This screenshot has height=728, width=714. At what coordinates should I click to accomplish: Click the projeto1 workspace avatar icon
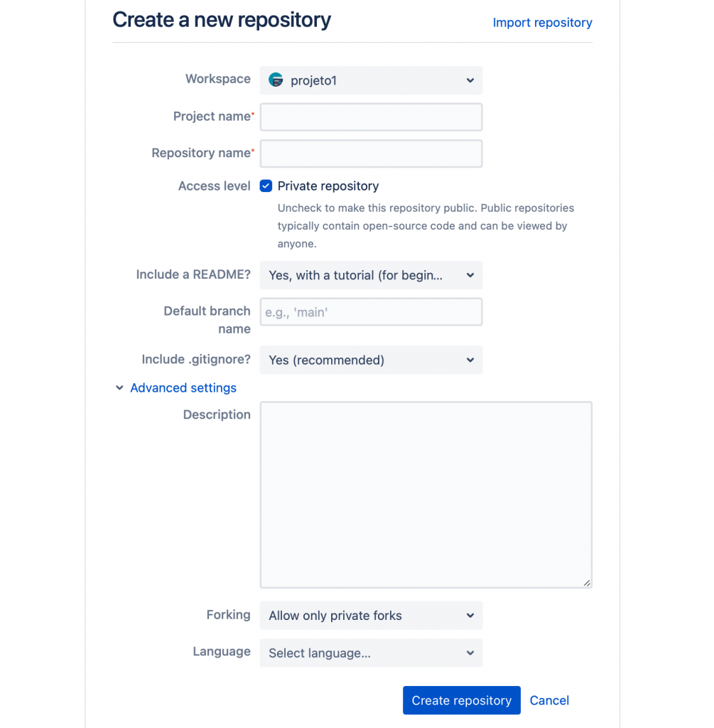click(276, 80)
